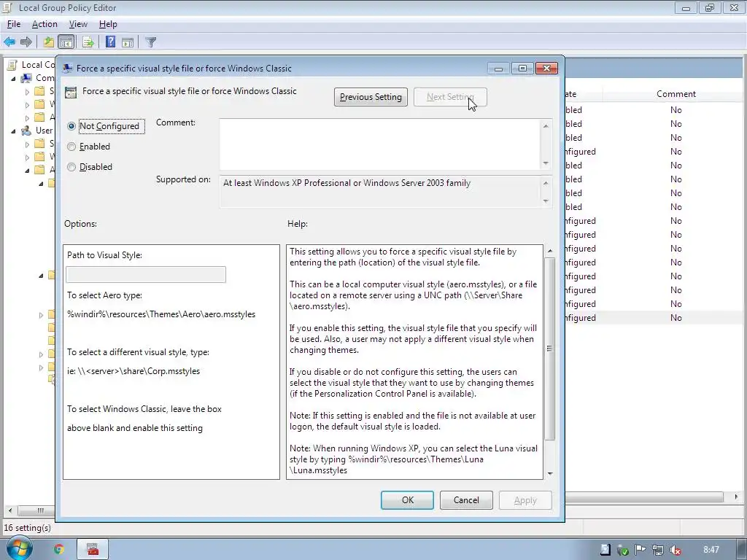Open the File menu
747x560 pixels.
point(14,24)
